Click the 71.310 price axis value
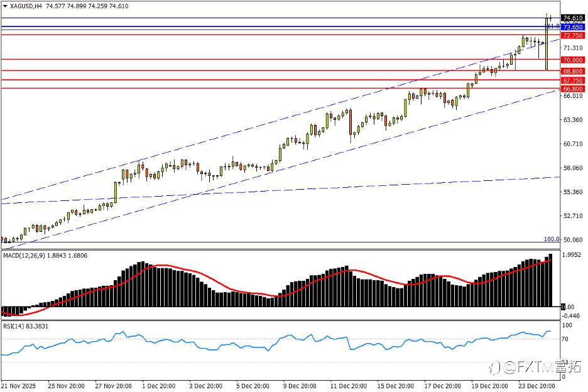588x392 pixels. (573, 48)
